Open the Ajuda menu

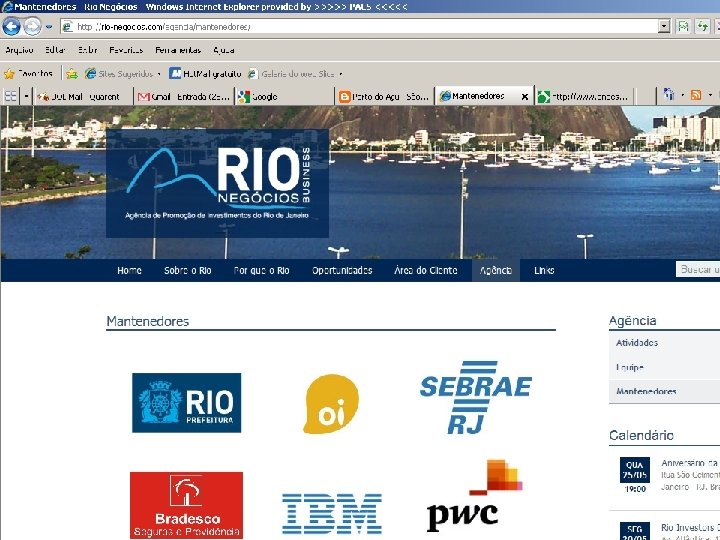click(x=224, y=50)
